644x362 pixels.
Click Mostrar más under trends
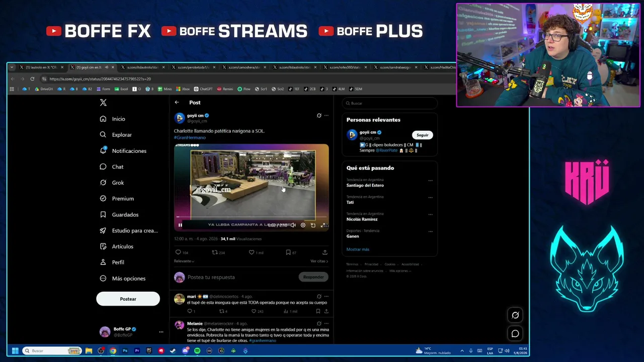click(x=358, y=249)
